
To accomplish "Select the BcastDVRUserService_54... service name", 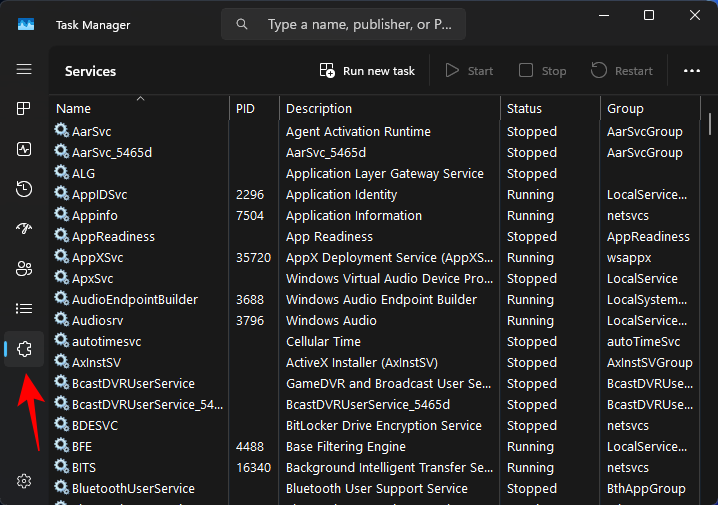I will click(147, 405).
